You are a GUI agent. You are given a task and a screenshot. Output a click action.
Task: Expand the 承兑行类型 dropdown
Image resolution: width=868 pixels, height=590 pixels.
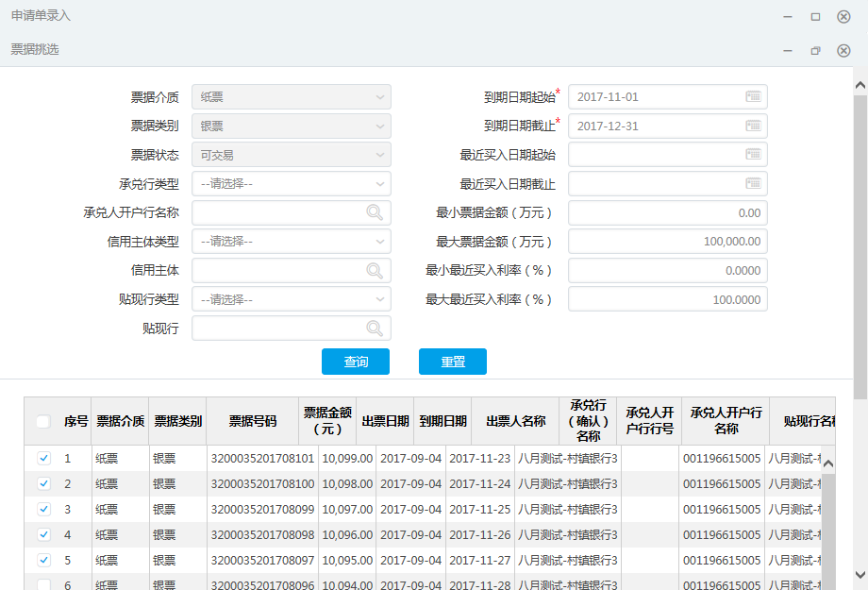click(292, 183)
